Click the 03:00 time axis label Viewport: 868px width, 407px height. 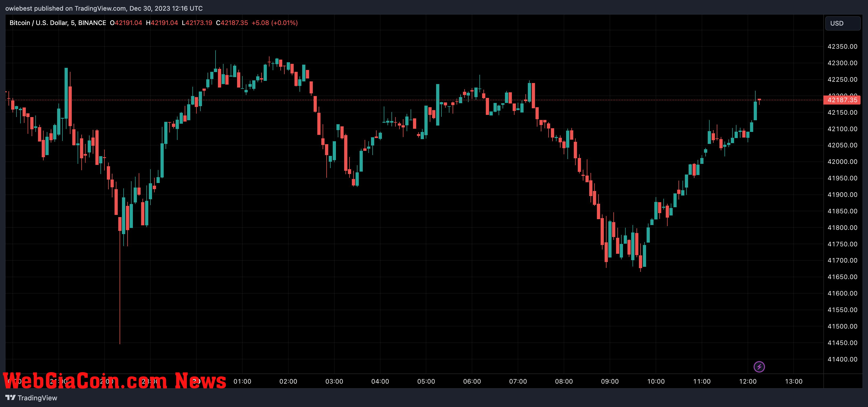pos(334,381)
